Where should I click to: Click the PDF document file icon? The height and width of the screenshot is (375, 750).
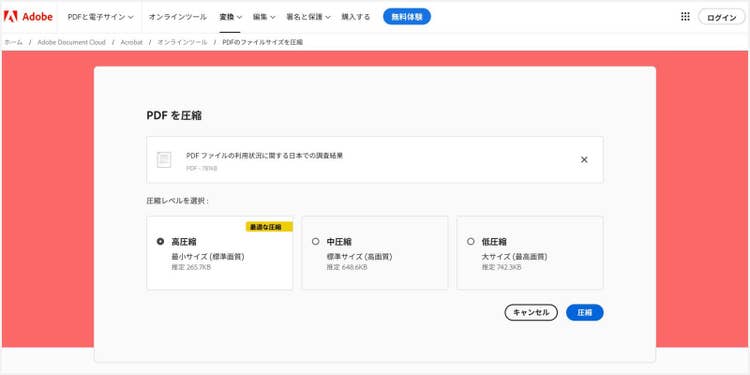pos(164,160)
